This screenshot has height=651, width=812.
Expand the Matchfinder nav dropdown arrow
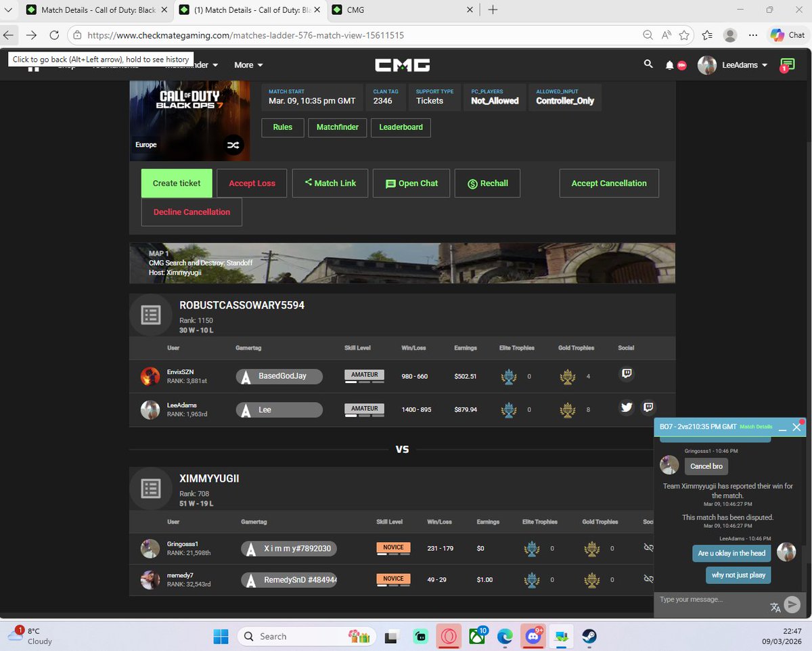coord(215,65)
